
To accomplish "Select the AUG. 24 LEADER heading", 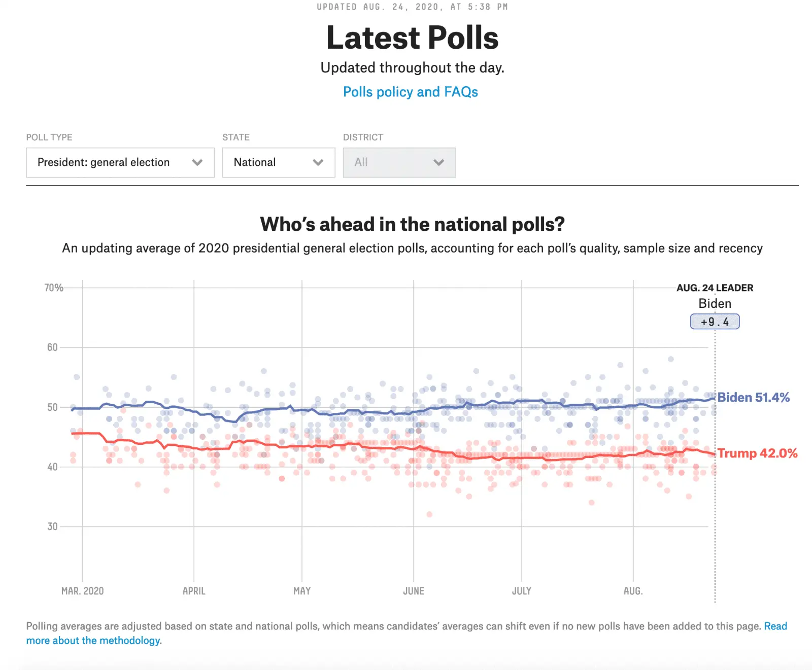I will (715, 288).
